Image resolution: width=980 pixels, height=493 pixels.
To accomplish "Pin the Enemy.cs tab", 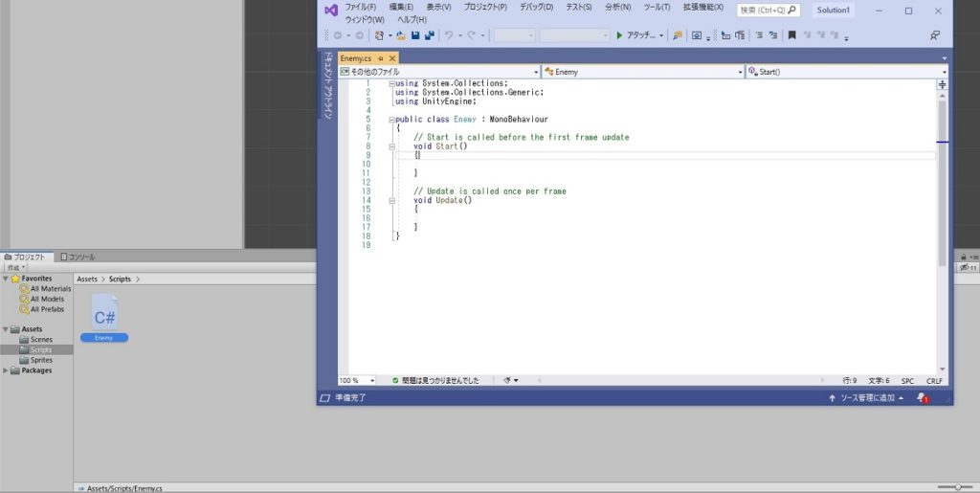I will pos(380,58).
